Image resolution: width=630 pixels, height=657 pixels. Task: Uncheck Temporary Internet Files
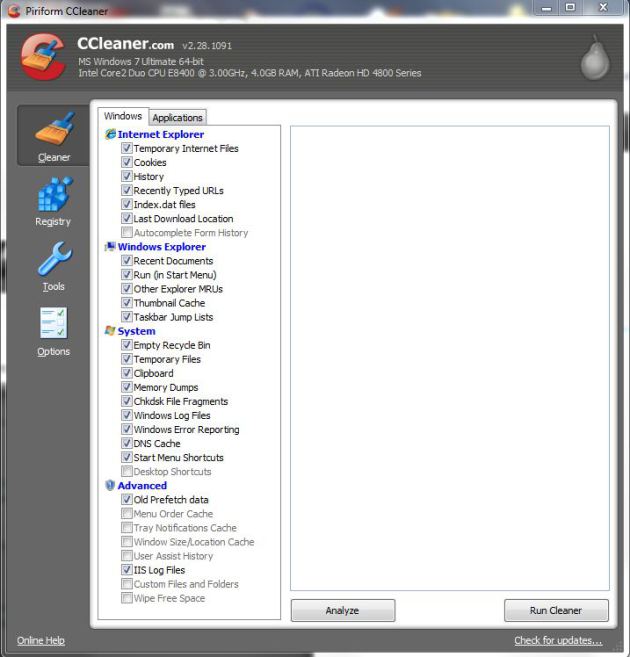[127, 148]
